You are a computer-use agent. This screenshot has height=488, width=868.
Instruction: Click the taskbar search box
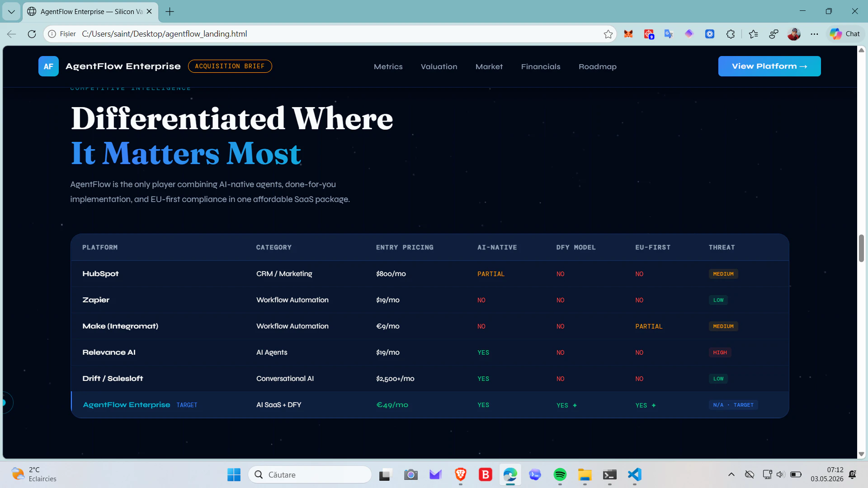pos(310,474)
